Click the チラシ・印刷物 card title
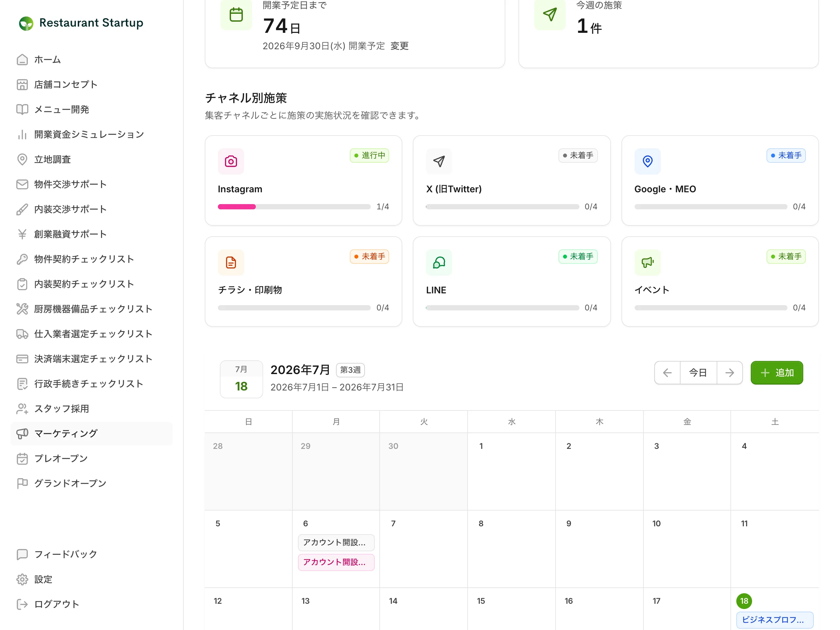840x630 pixels. click(250, 290)
